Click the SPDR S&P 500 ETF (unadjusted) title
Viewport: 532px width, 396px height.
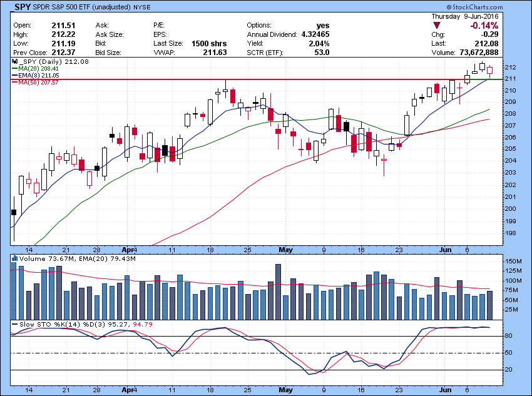tap(82, 7)
